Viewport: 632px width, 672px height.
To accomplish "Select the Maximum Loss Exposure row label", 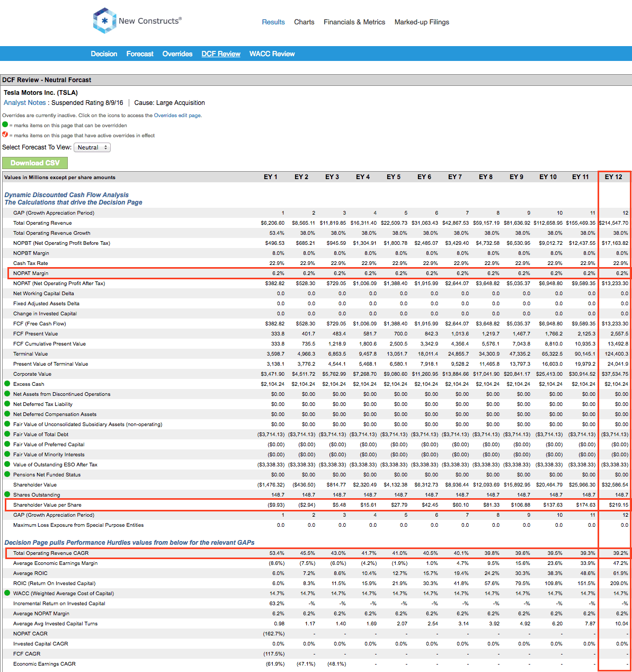I will click(x=78, y=525).
